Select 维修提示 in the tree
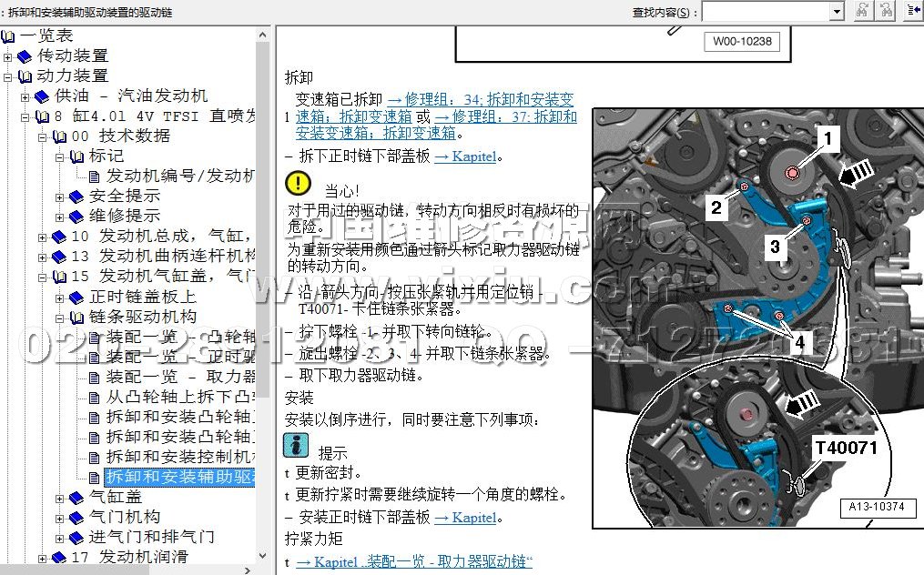Viewport: 924px width, 575px height. (x=124, y=217)
